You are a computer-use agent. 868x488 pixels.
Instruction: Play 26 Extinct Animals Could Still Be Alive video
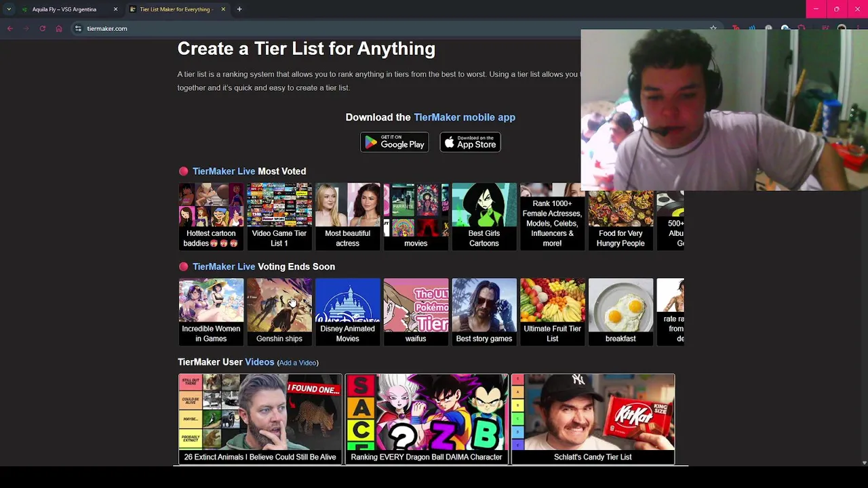(x=260, y=419)
